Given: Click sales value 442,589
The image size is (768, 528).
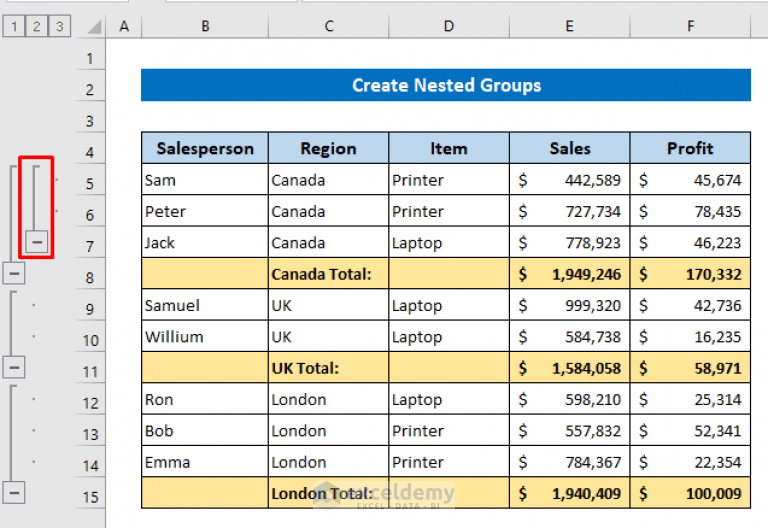Looking at the screenshot, I should click(x=570, y=180).
